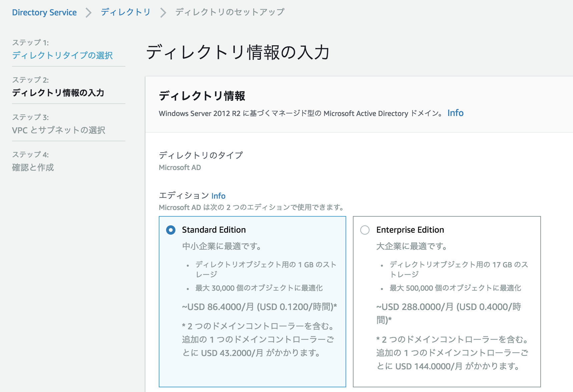Viewport: 573px width, 392px height.
Task: Click the 17 GB storage bullet text
Action: click(459, 269)
